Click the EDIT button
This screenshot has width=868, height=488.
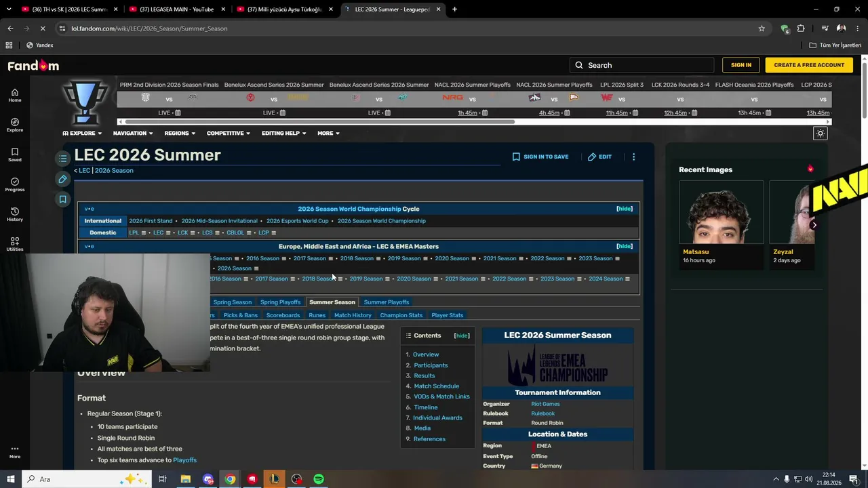coord(599,157)
